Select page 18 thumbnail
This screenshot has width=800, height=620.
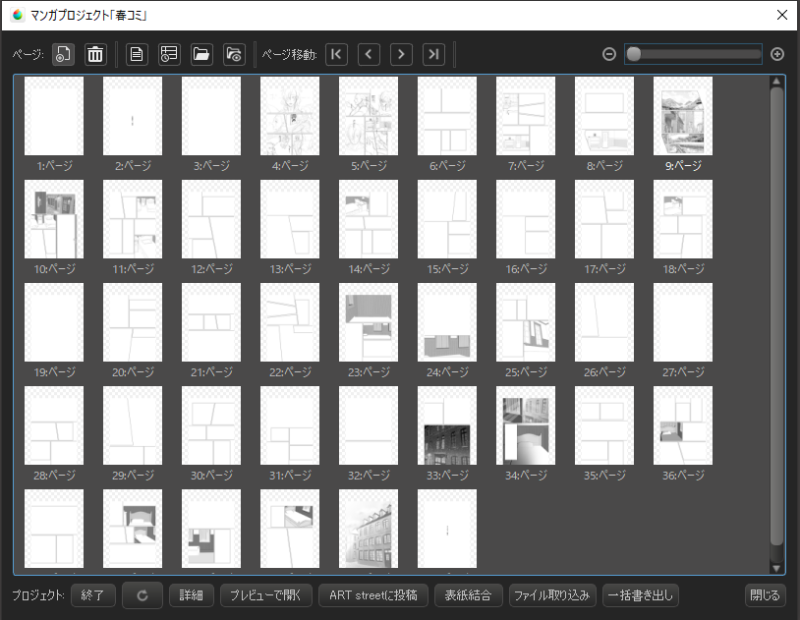tap(683, 219)
